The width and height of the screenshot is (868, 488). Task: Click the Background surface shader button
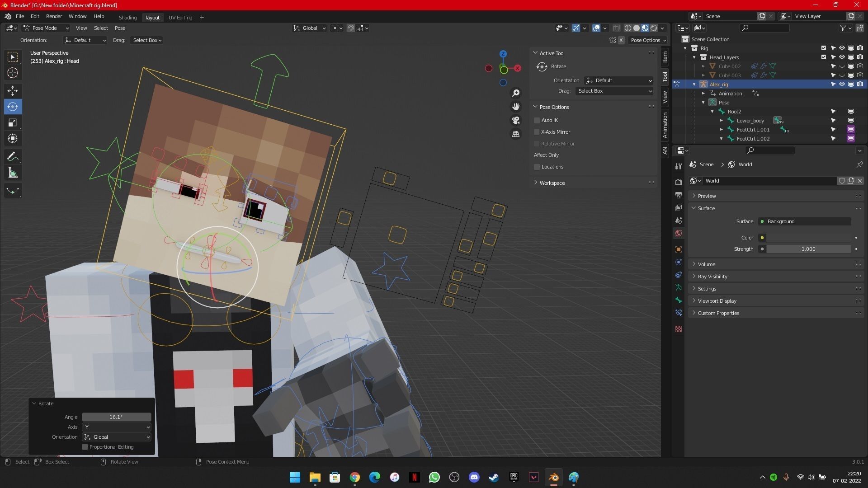[805, 221]
